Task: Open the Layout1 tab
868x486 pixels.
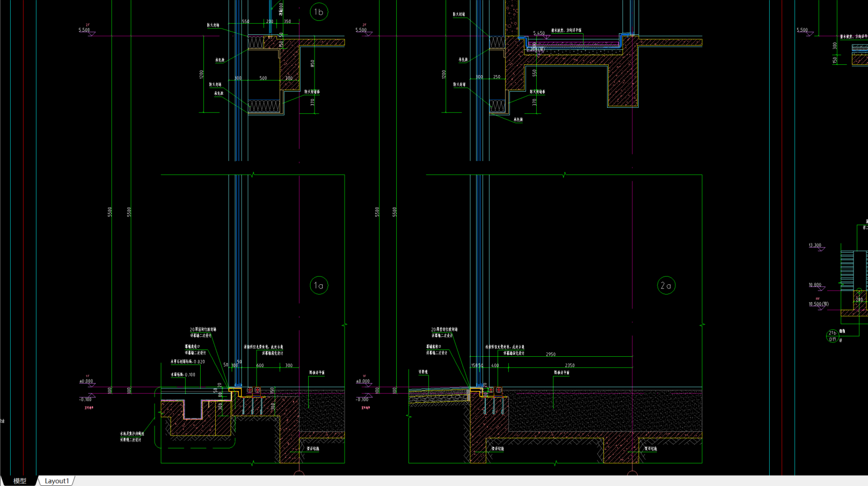Action: [x=56, y=481]
